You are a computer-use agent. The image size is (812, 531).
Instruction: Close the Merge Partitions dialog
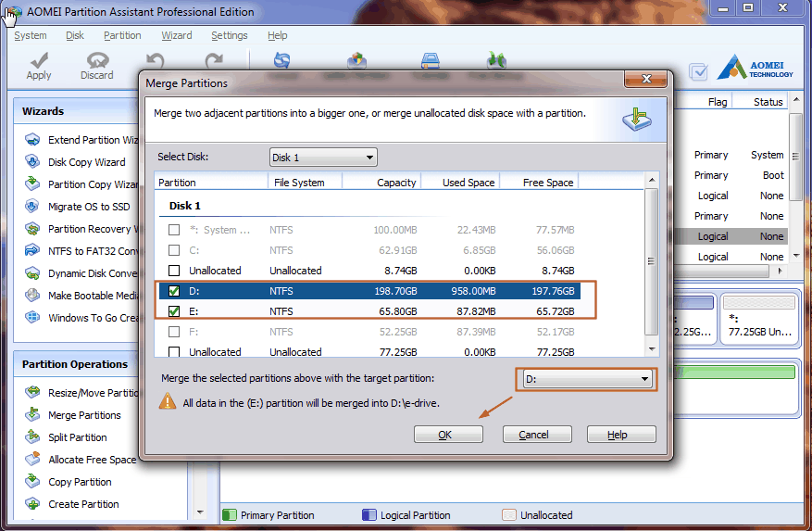point(645,79)
